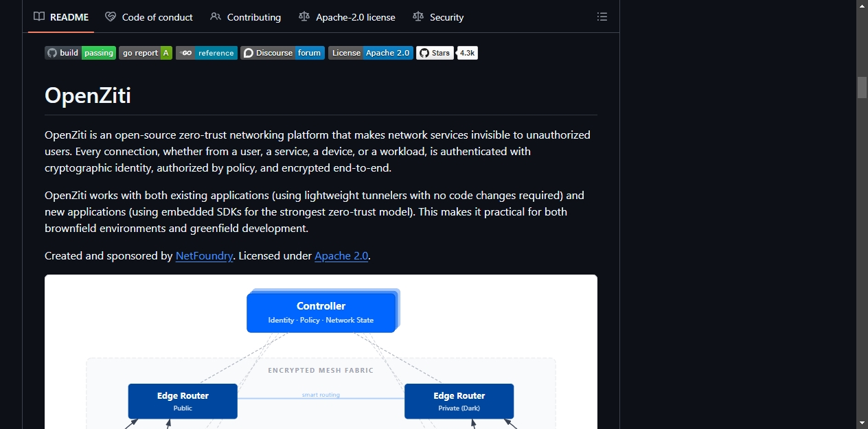Screen dimensions: 868x429
Task: Click the page scrollbar thumb
Action: click(862, 88)
